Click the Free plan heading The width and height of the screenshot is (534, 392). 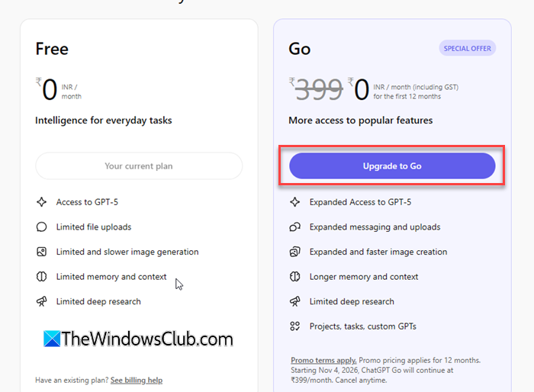click(x=52, y=49)
